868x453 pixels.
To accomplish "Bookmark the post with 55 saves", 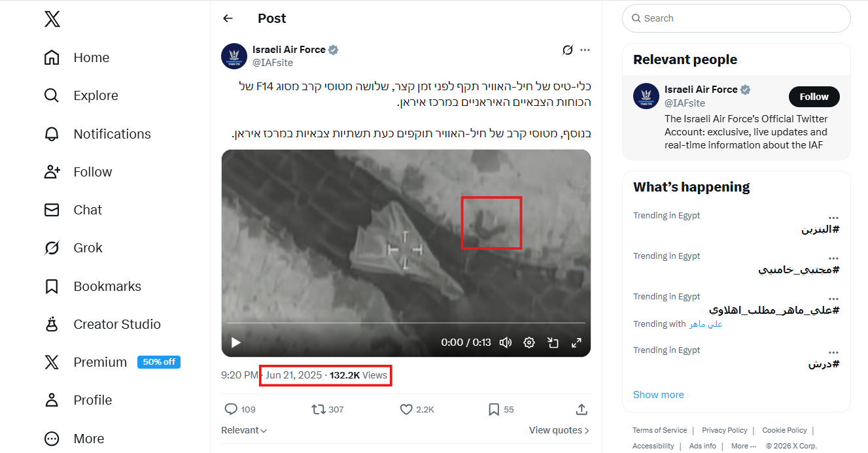I will [494, 409].
